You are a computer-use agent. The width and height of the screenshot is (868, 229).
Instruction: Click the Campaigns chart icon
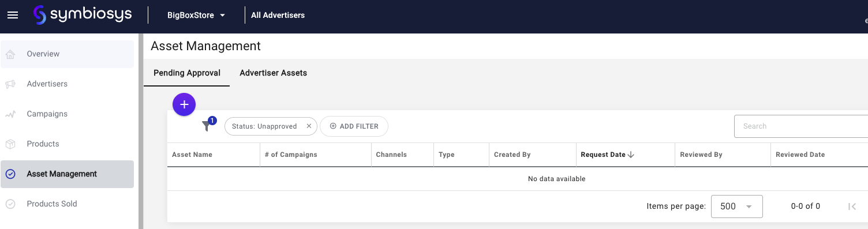point(10,114)
